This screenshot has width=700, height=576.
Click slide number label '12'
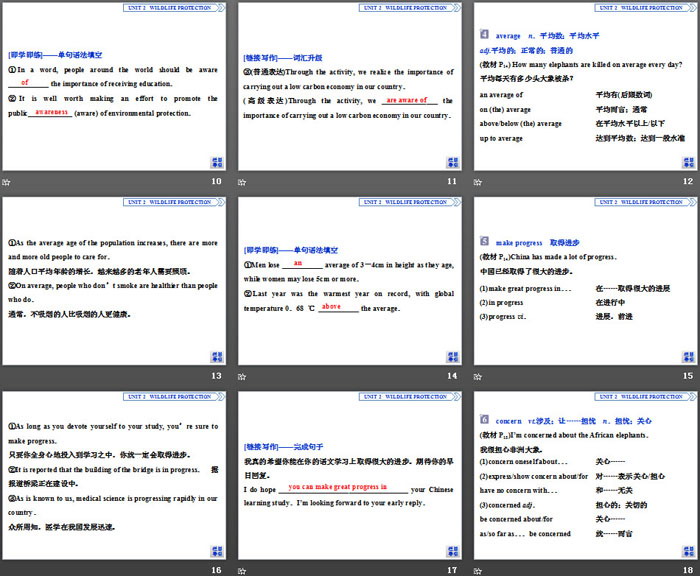(x=688, y=181)
